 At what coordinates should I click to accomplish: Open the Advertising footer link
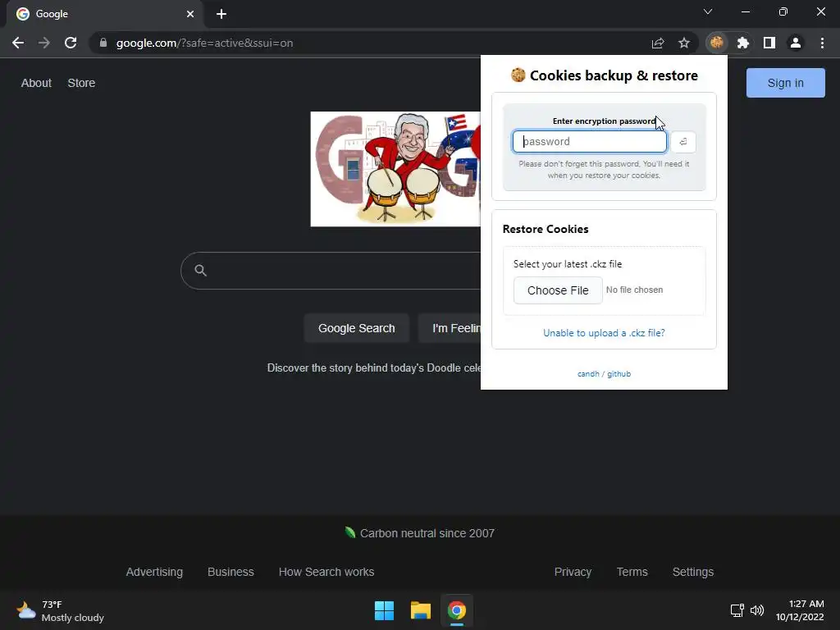click(154, 572)
